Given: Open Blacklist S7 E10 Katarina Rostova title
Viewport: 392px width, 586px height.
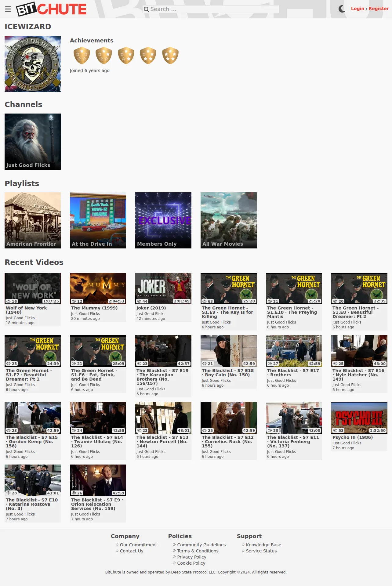Looking at the screenshot, I should pos(32,504).
